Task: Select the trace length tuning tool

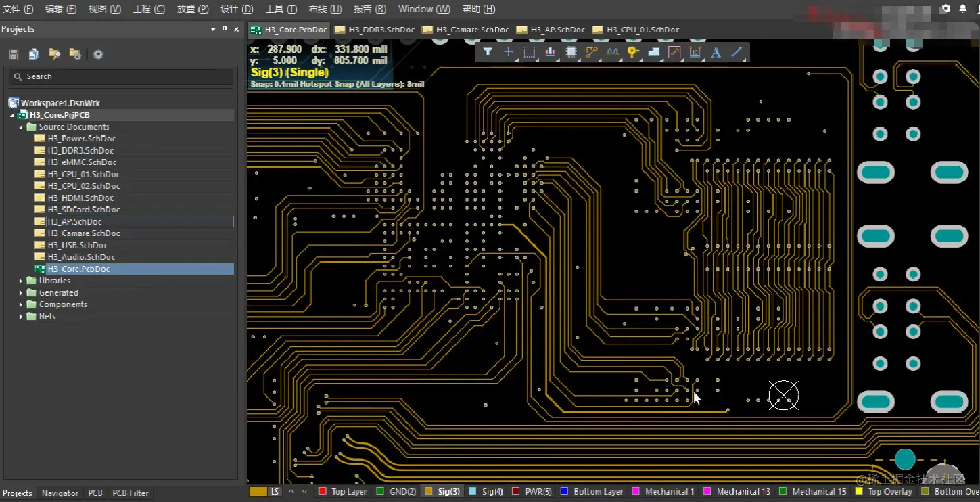Action: pyautogui.click(x=613, y=52)
